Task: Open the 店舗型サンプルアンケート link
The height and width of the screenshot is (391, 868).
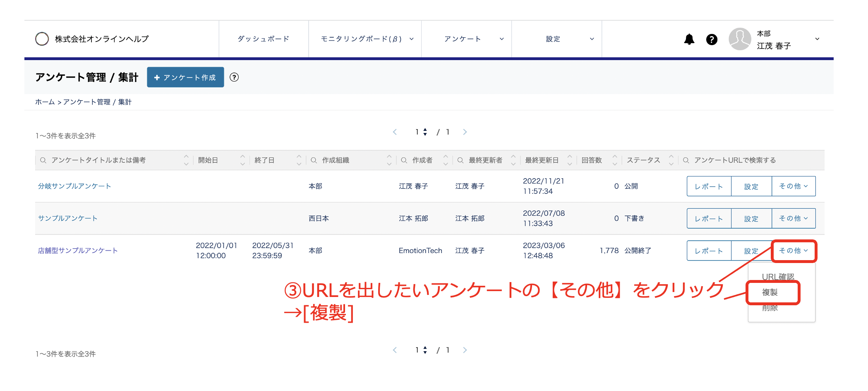Action: (x=78, y=251)
